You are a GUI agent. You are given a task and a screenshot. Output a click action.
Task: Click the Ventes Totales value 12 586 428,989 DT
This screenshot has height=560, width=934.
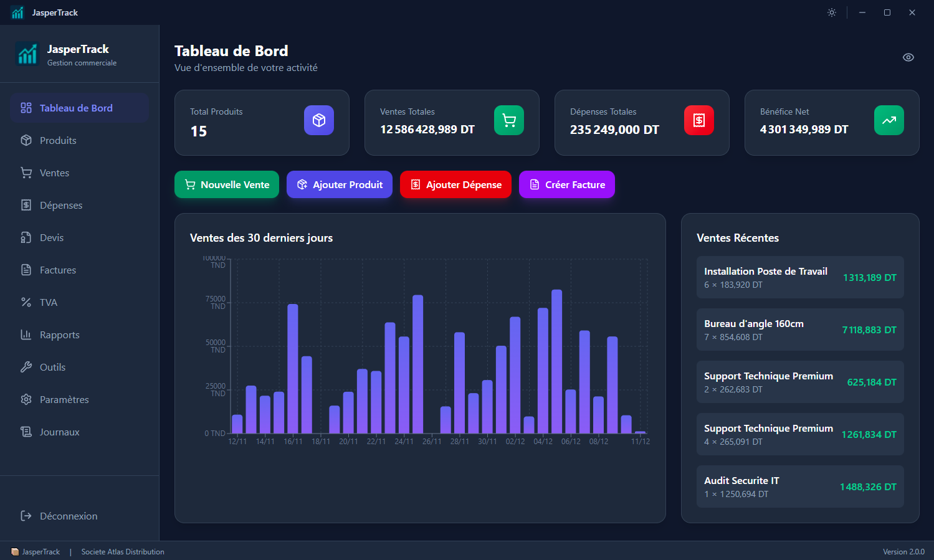(427, 130)
